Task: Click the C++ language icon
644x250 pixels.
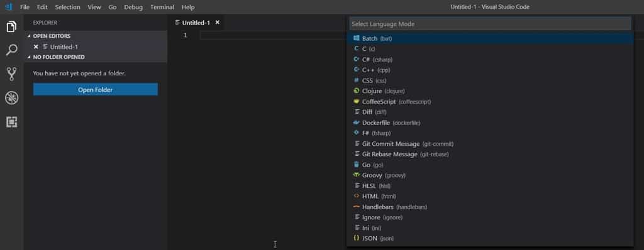Action: (356, 70)
